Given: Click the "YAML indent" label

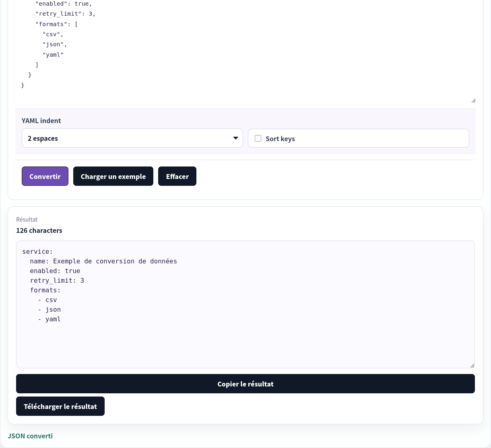Looking at the screenshot, I should click(41, 121).
